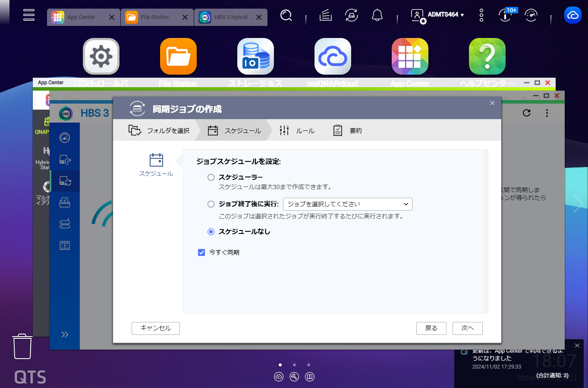588x388 pixels.
Task: Go to the スケジュール wizard step
Action: pos(234,130)
